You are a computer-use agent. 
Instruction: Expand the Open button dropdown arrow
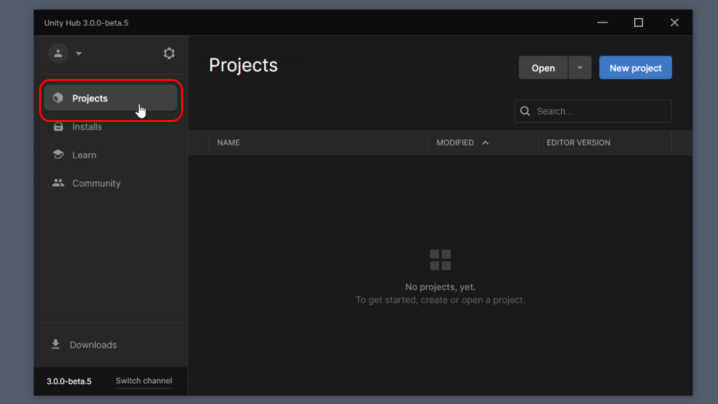tap(580, 68)
